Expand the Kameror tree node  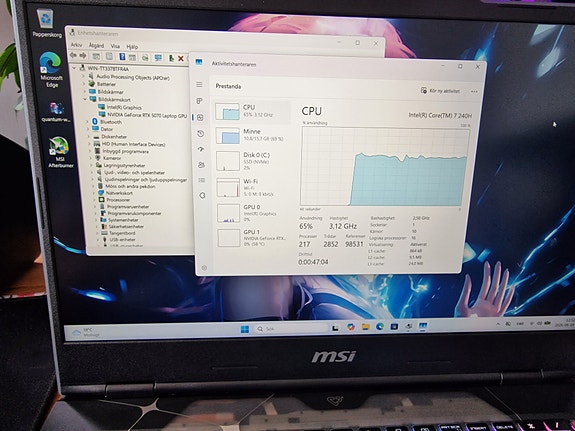coord(91,158)
